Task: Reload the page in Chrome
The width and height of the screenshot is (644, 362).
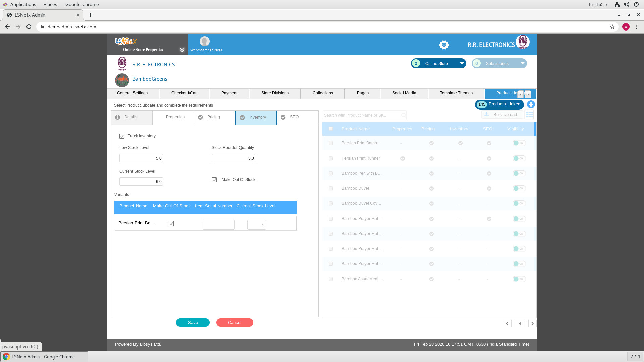Action: pos(29,27)
